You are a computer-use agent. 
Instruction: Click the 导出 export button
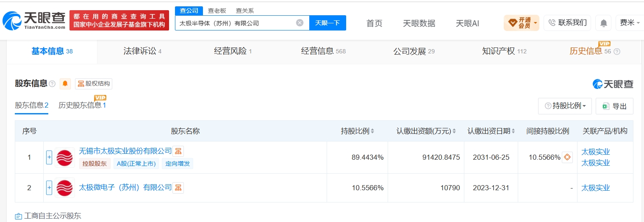coord(614,106)
